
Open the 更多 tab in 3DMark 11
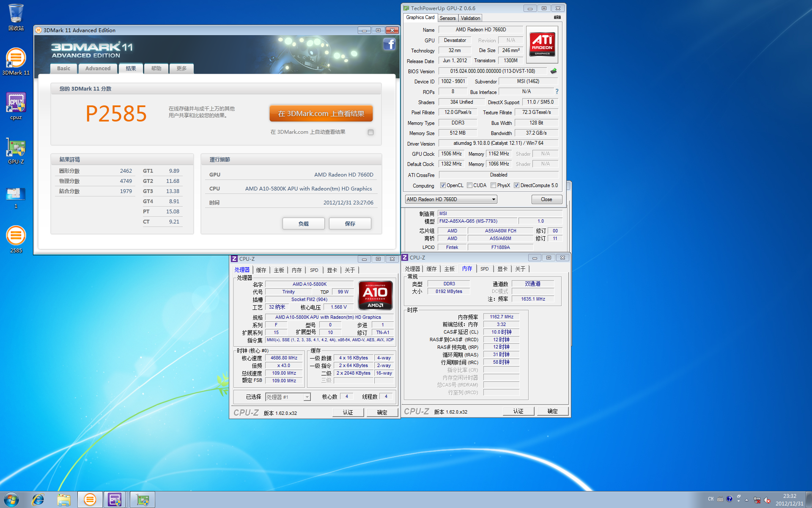coord(181,69)
